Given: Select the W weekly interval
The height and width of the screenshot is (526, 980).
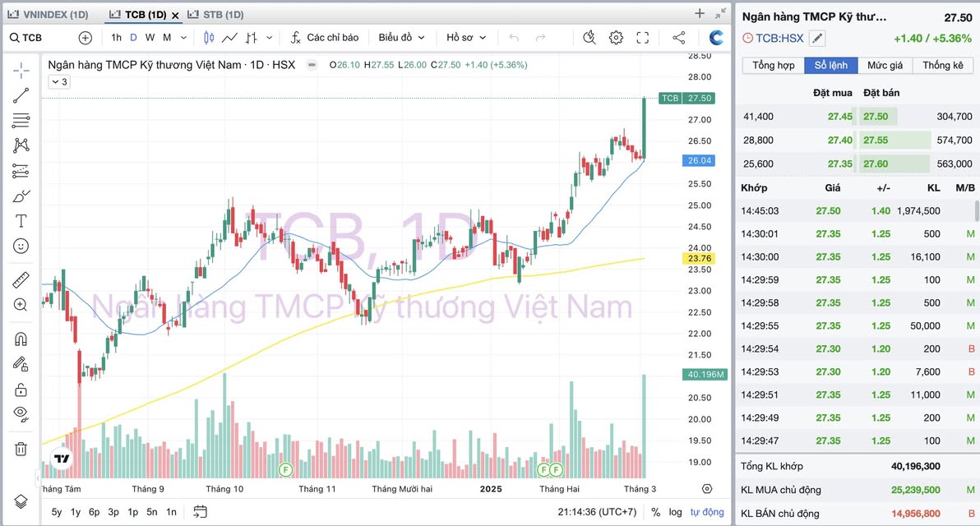Looking at the screenshot, I should click(x=150, y=38).
